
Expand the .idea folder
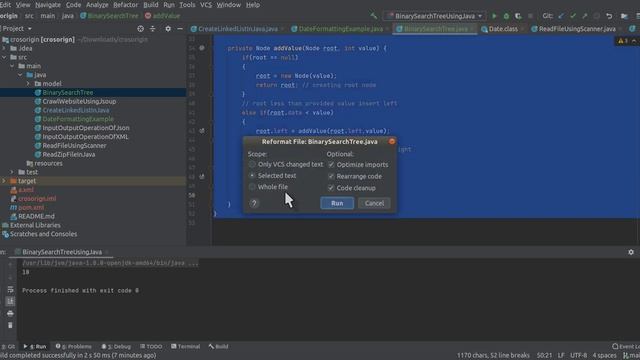click(4, 48)
